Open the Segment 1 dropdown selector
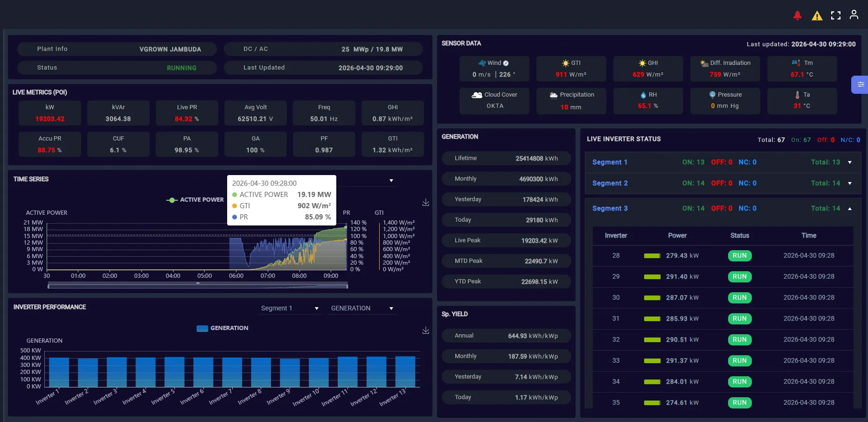Viewport: 868px width, 422px height. pos(290,308)
